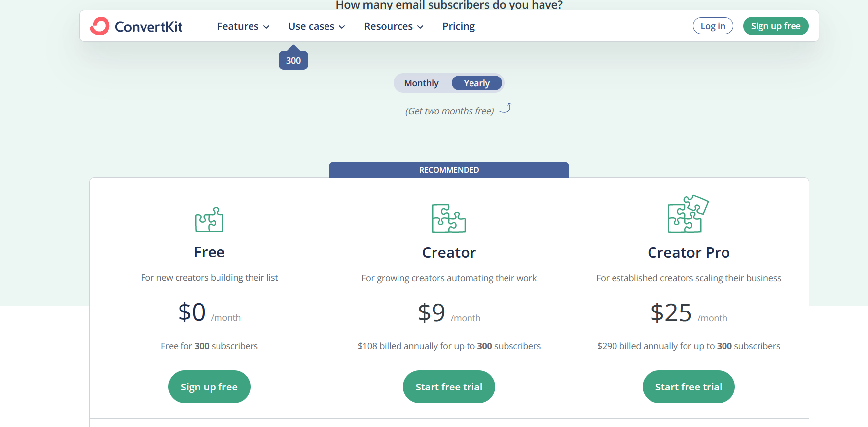Click Sign up free in the header
868x427 pixels.
776,26
